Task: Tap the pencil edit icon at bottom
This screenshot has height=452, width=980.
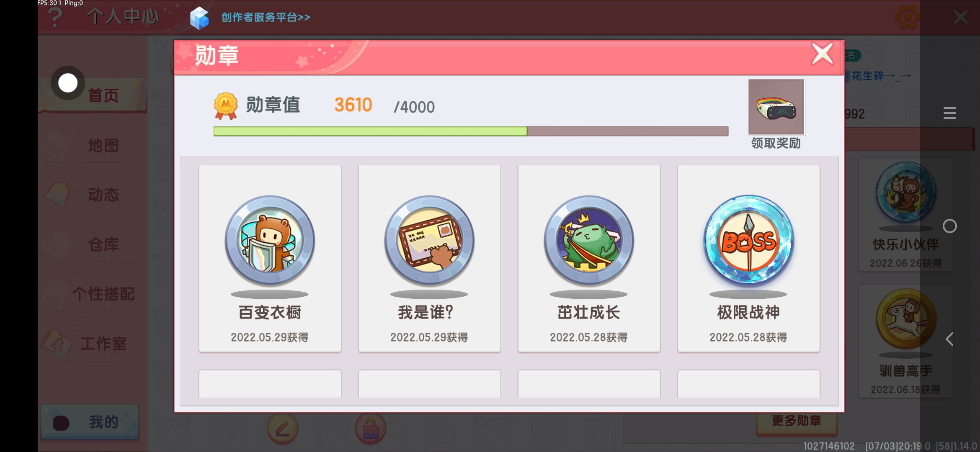Action: pyautogui.click(x=283, y=429)
